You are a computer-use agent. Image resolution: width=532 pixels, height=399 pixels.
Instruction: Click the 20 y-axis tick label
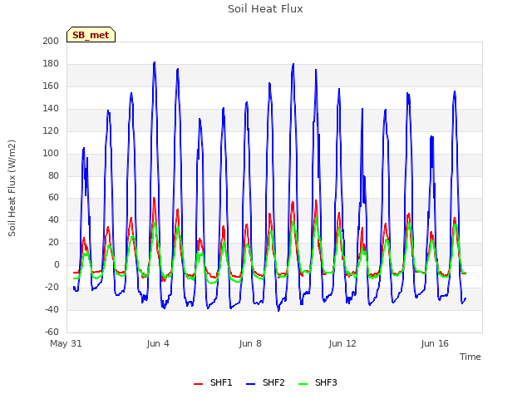pyautogui.click(x=53, y=242)
